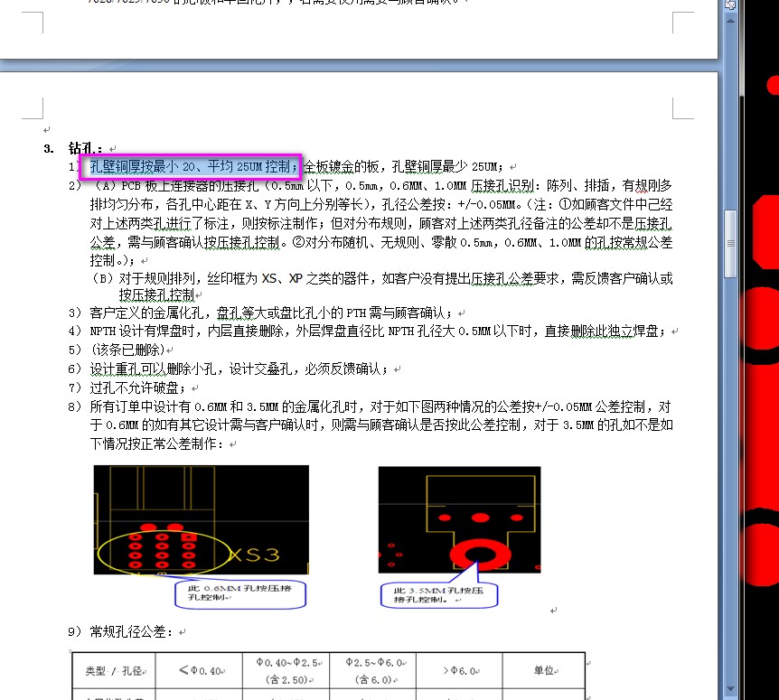Select the PCB image with the large red ring
779x700 pixels.
[x=460, y=519]
